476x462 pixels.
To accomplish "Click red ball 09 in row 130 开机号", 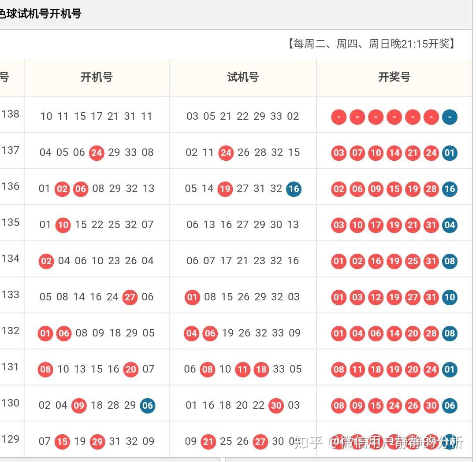I will tap(79, 405).
